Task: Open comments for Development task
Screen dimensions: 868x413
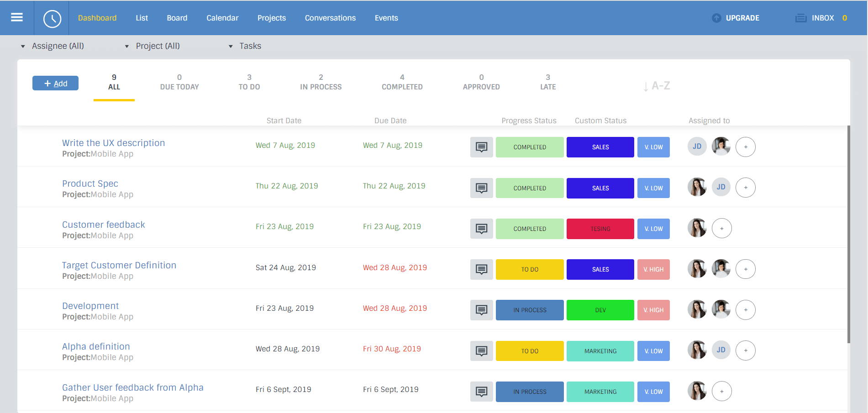Action: point(482,310)
